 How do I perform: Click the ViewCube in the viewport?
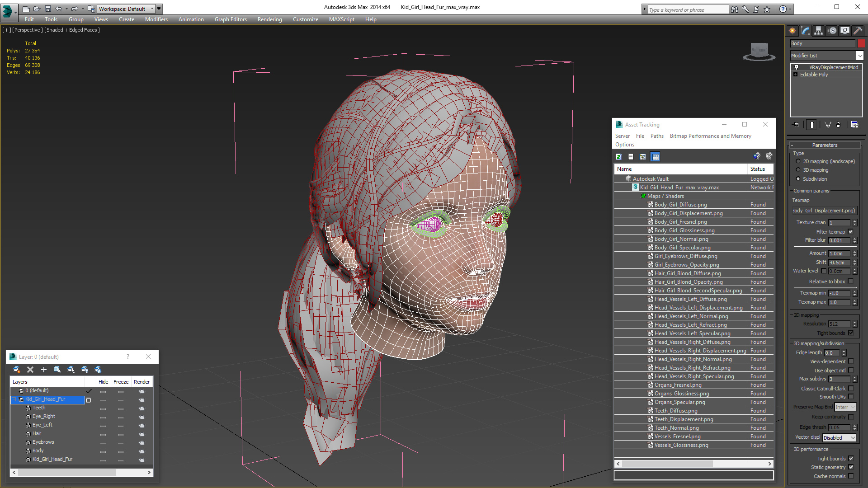759,51
